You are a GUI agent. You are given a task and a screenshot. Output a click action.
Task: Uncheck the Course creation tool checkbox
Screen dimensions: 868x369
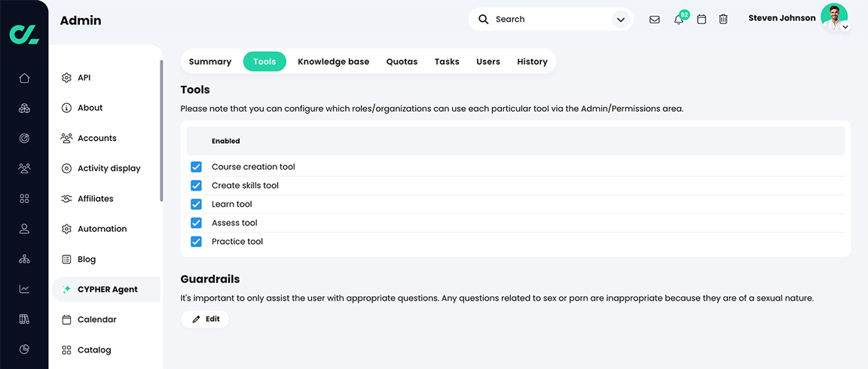pyautogui.click(x=196, y=166)
